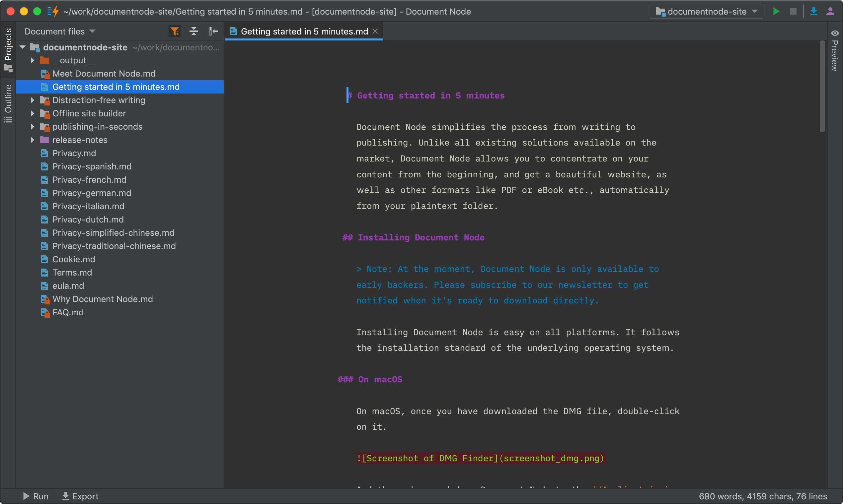
Task: Click the Run button in status bar
Action: pos(36,496)
